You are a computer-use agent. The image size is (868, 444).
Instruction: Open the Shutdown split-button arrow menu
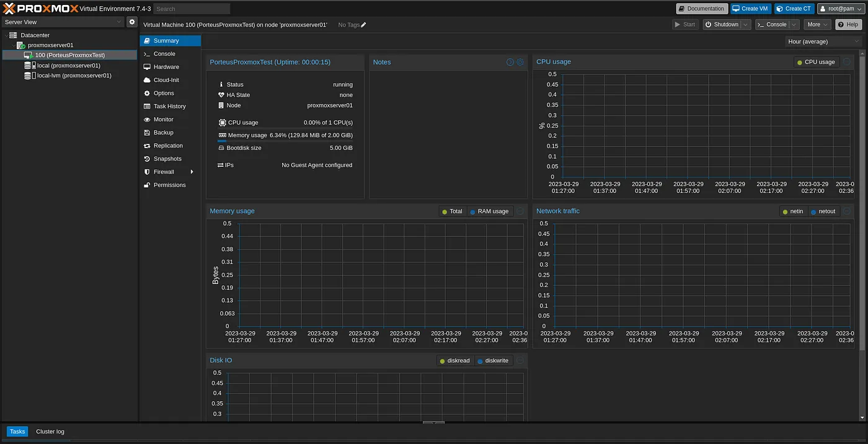(745, 25)
